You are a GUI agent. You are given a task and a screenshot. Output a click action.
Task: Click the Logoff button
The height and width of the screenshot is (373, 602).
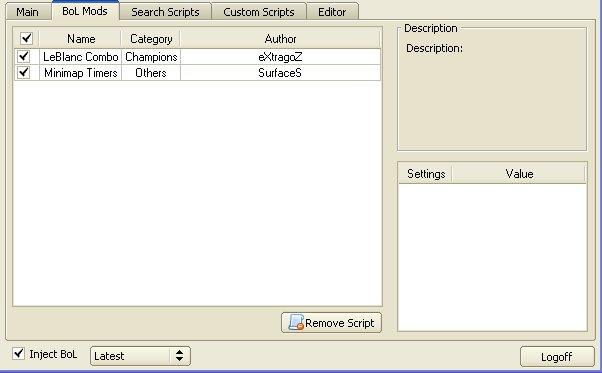(x=557, y=357)
